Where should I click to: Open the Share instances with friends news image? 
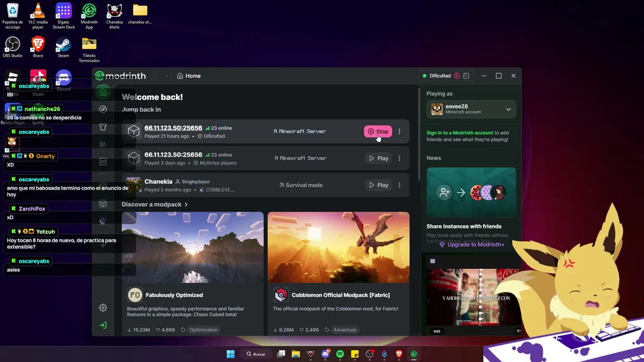coord(471,193)
